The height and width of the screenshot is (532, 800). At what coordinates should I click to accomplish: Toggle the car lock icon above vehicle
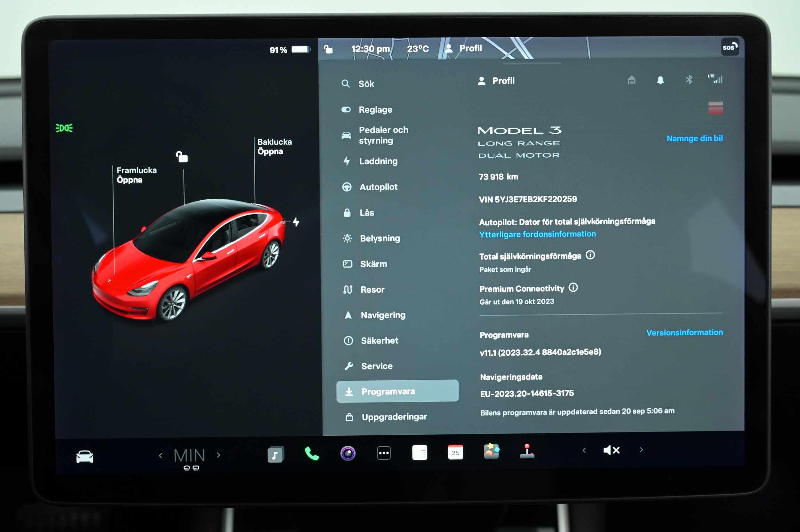click(x=182, y=157)
